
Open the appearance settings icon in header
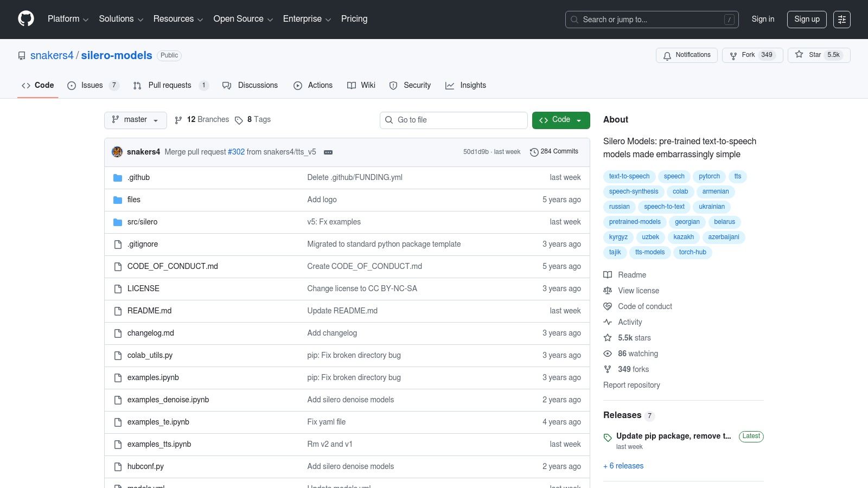point(841,20)
